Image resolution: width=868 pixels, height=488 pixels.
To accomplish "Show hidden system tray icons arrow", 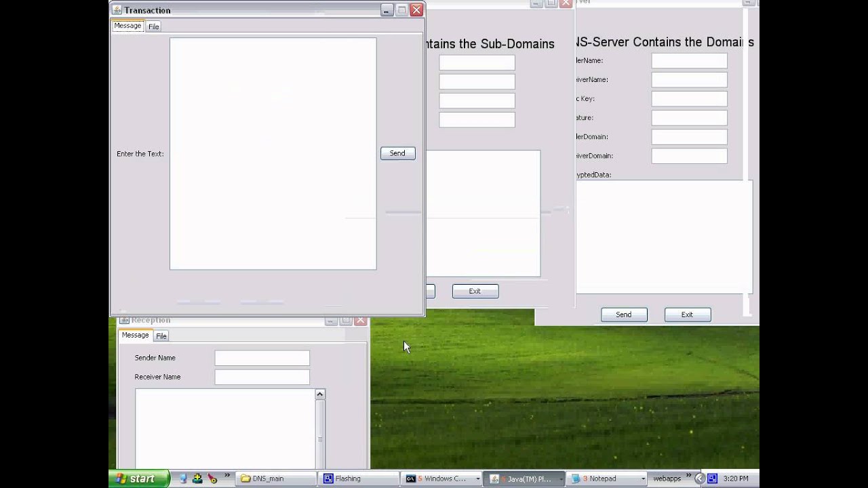I will pyautogui.click(x=700, y=479).
